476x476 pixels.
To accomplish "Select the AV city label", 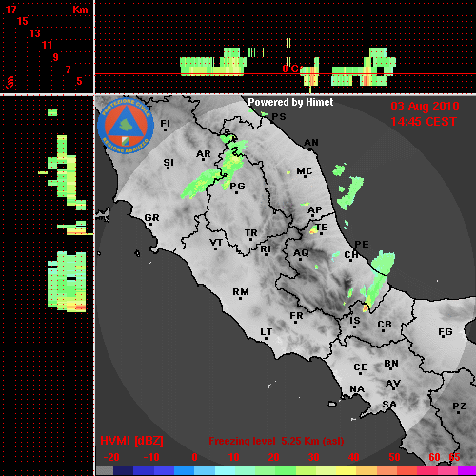I will pyautogui.click(x=393, y=384).
